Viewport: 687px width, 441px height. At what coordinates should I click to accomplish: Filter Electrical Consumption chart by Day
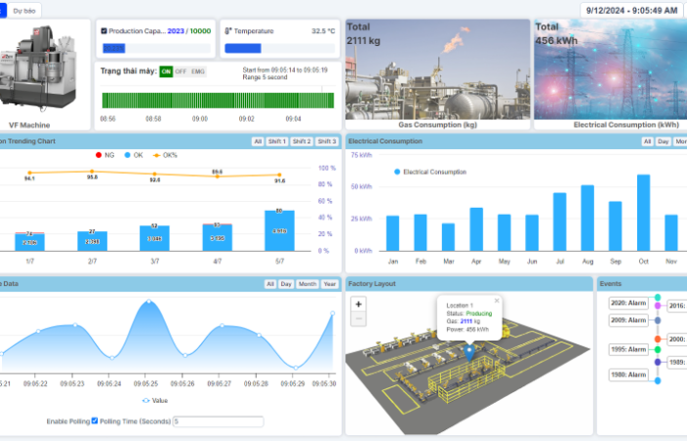coord(662,142)
